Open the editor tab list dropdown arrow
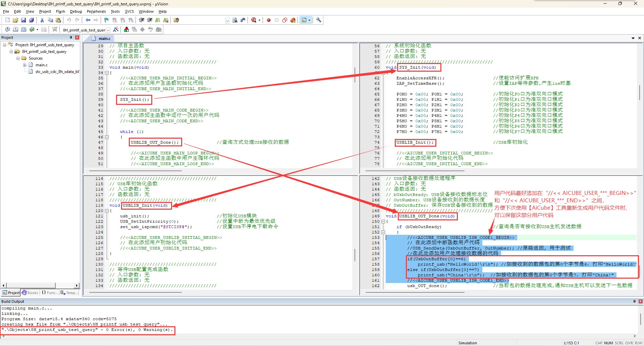This screenshot has height=346, width=644. coord(633,38)
